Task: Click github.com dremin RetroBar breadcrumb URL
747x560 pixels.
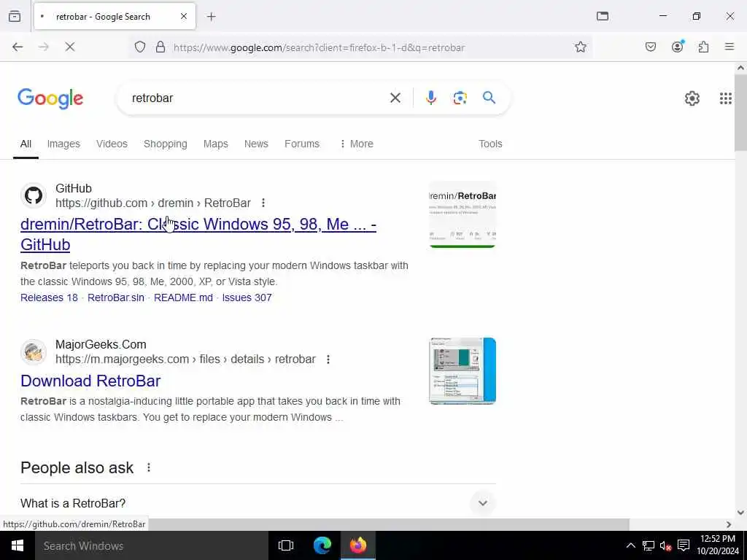Action: [x=153, y=203]
